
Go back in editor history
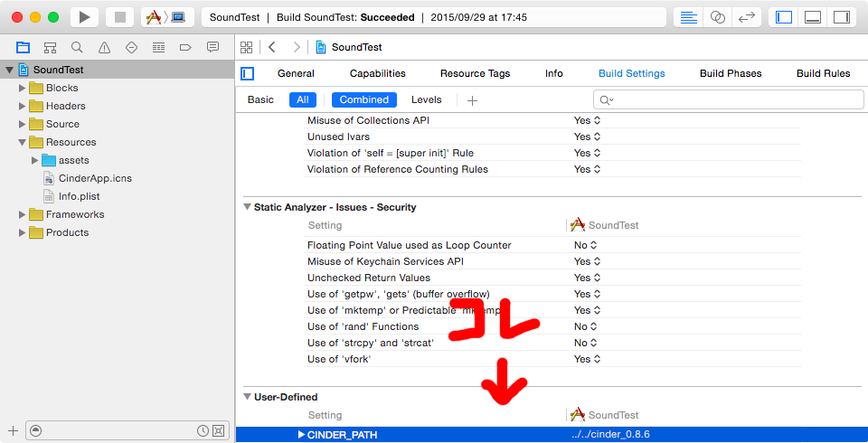point(272,47)
